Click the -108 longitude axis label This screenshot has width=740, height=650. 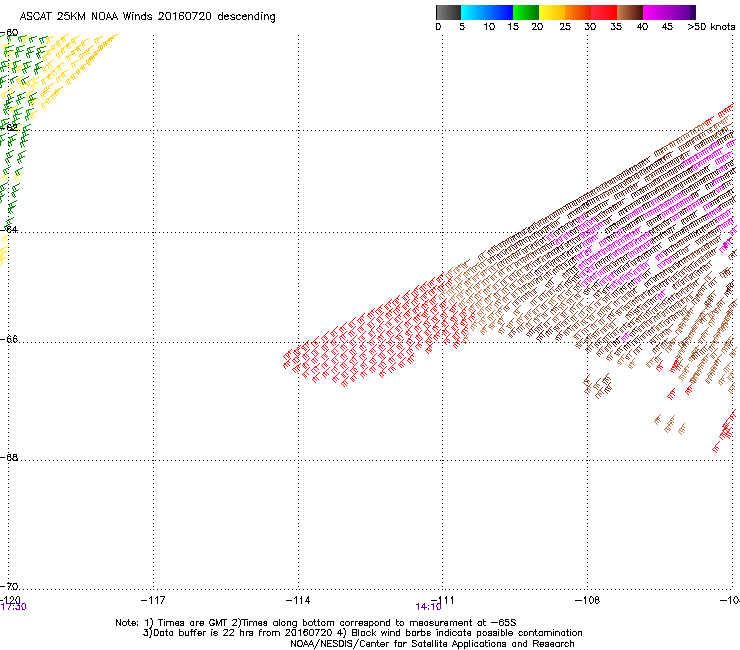coord(588,600)
